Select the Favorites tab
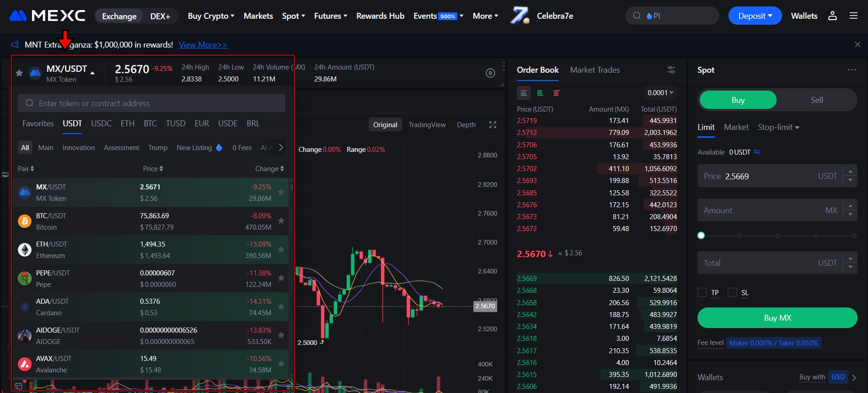Screen dimensions: 868x393 (x=38, y=124)
